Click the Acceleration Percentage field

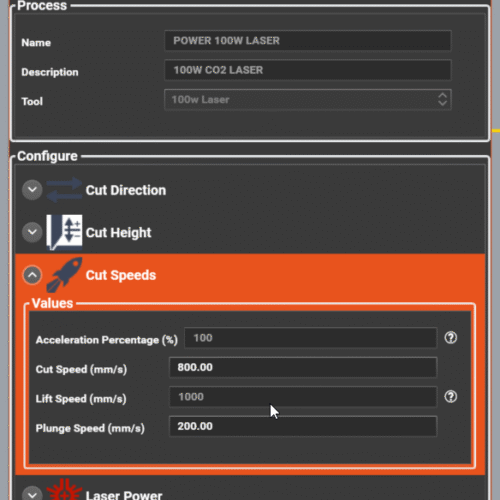(310, 338)
